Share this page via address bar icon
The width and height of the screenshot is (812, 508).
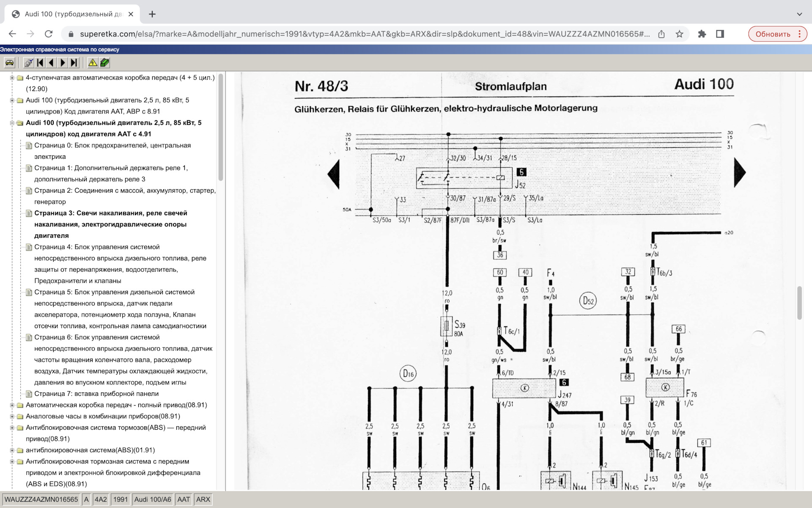[x=661, y=34]
